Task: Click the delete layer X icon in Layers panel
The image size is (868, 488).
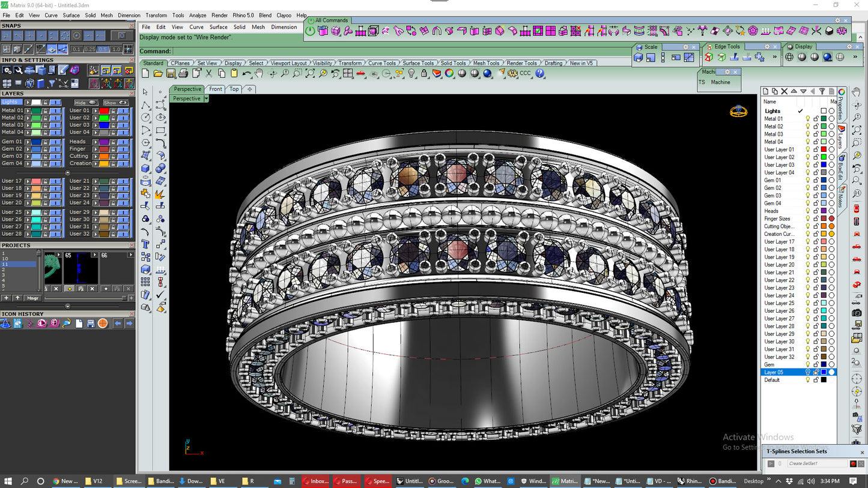Action: tap(784, 91)
